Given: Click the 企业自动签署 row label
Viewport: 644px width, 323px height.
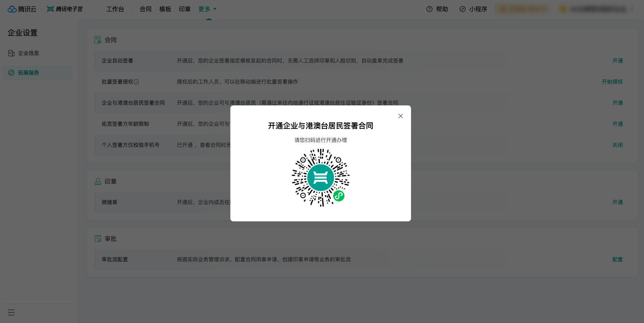Looking at the screenshot, I should pos(117,61).
